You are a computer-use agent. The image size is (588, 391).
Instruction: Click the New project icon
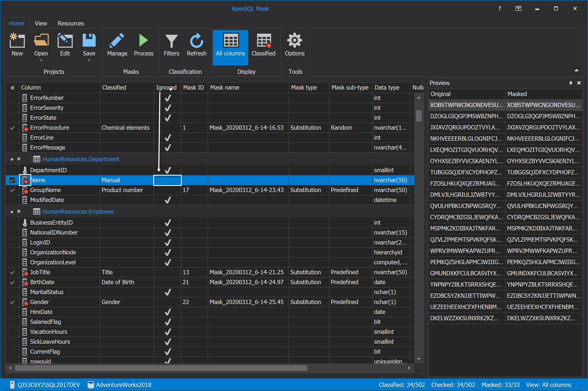click(x=17, y=40)
